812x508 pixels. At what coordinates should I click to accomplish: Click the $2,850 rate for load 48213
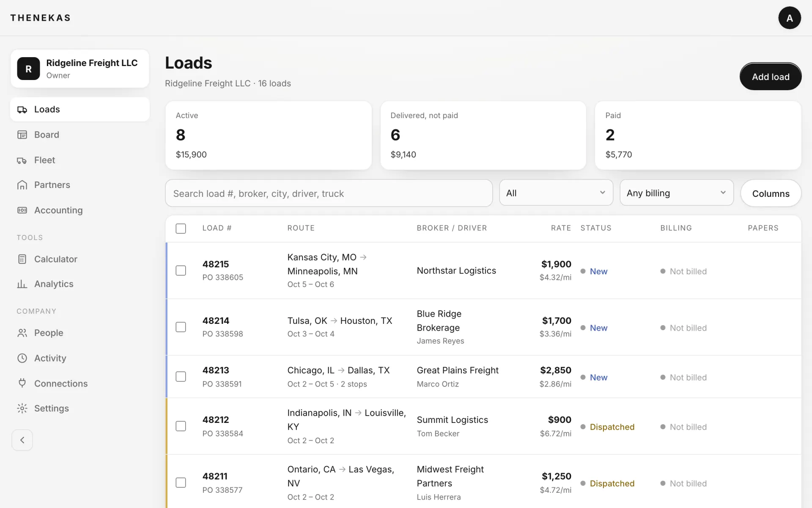[x=556, y=370]
